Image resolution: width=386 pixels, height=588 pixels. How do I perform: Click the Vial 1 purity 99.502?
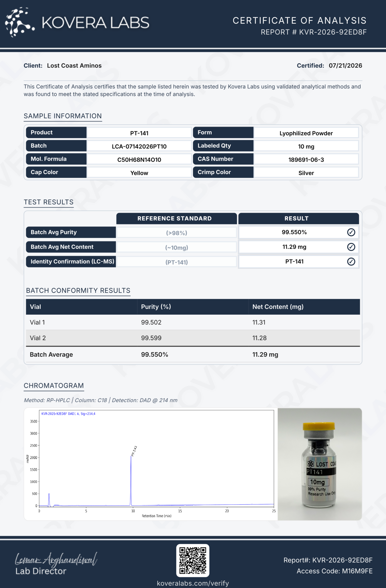(x=151, y=322)
